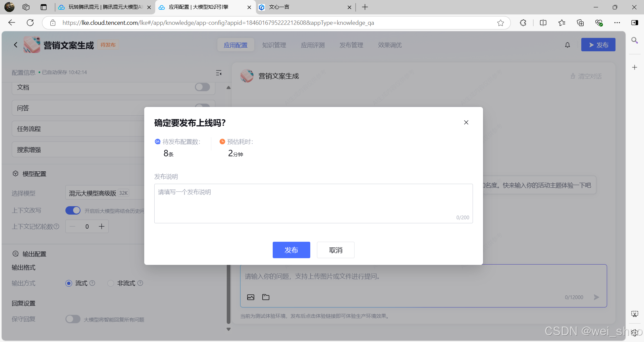
Task: Open the 发布管理 tab
Action: (351, 45)
